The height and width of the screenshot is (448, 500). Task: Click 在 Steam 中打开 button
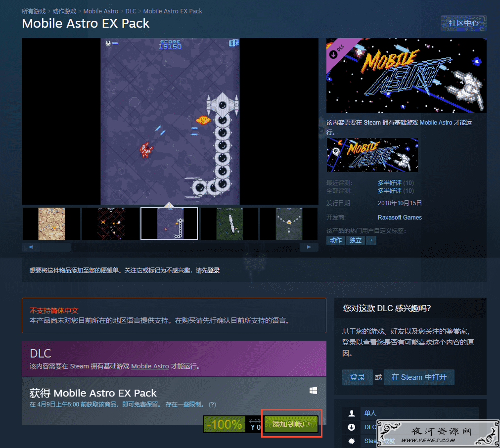[419, 377]
